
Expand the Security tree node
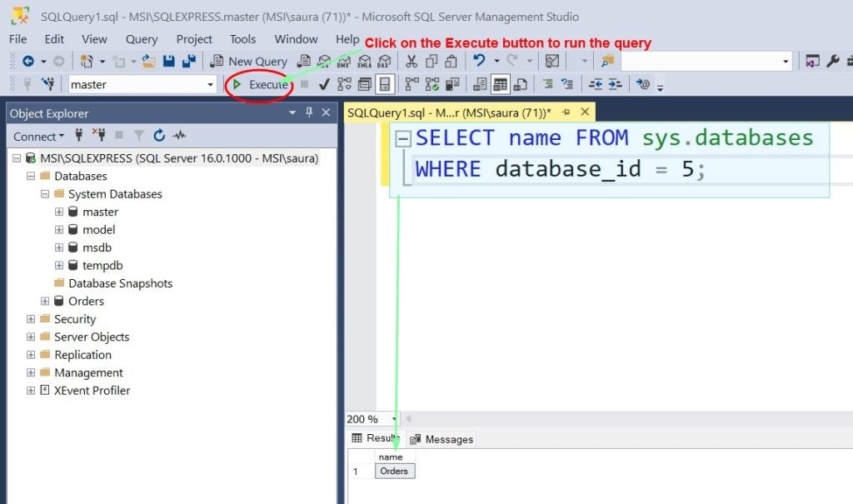click(31, 319)
